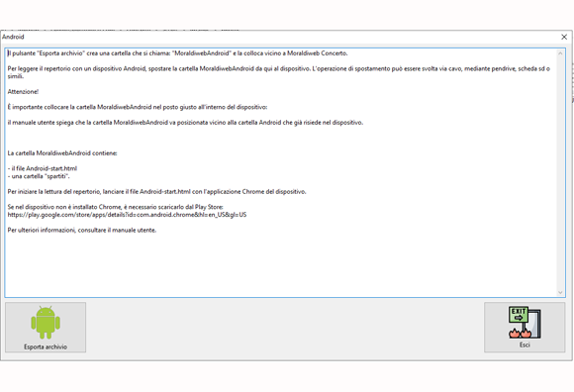
Task: Click the line 'È importante collocare la cartella'
Action: 138,107
